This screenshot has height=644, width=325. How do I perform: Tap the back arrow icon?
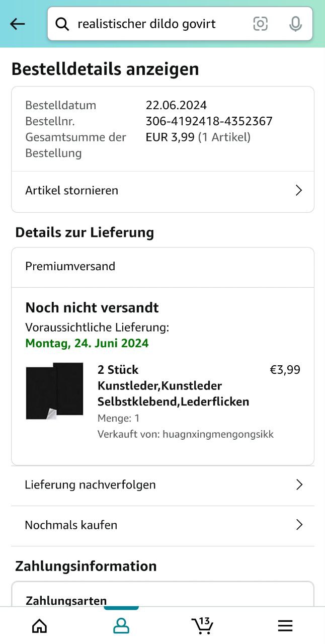tap(18, 24)
